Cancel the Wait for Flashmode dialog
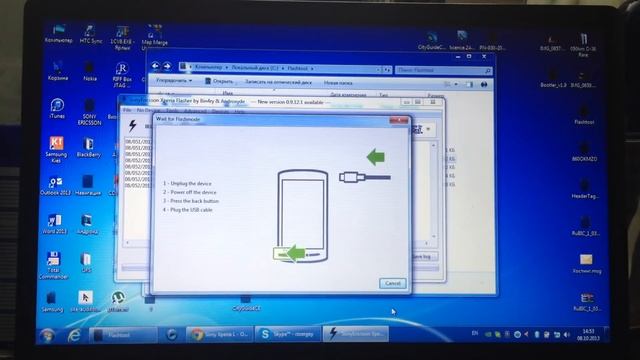 [x=393, y=283]
